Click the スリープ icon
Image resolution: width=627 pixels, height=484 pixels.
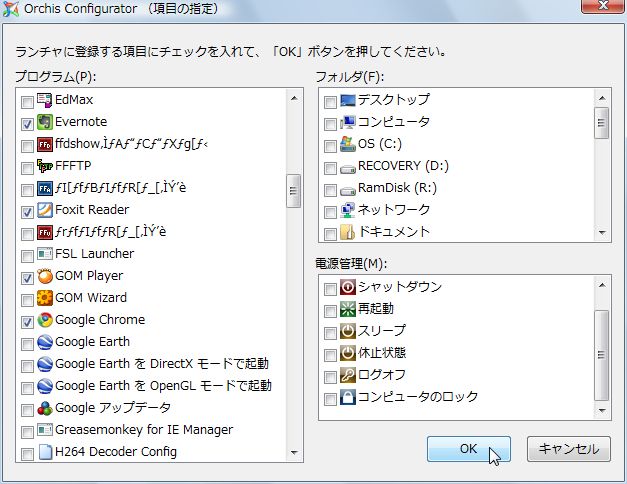click(347, 331)
